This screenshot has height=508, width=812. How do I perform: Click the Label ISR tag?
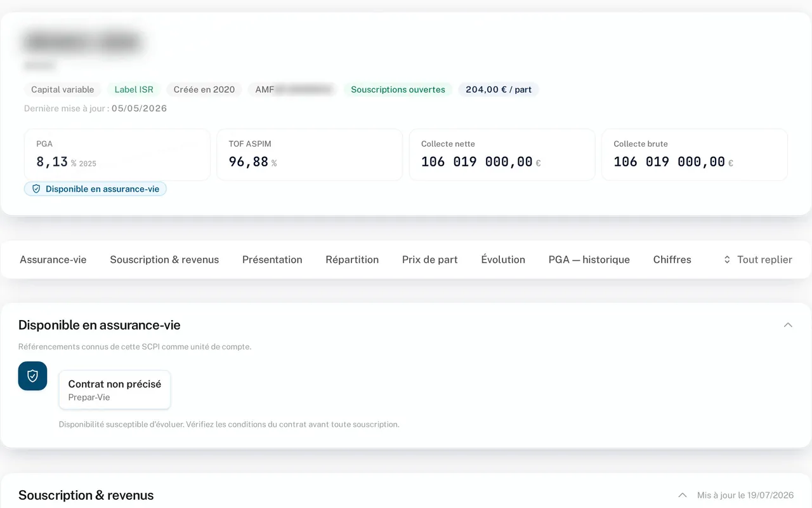134,90
